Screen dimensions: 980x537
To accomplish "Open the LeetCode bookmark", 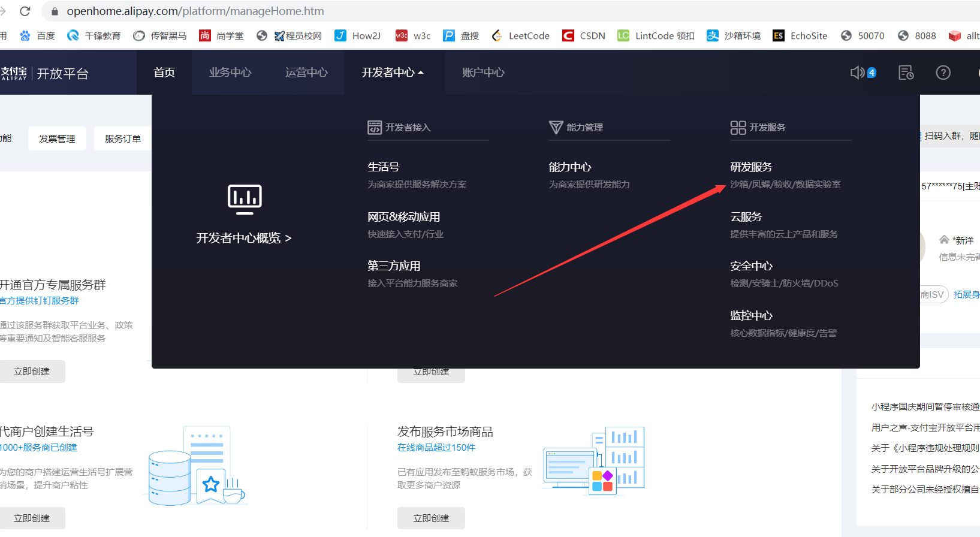I will 520,36.
